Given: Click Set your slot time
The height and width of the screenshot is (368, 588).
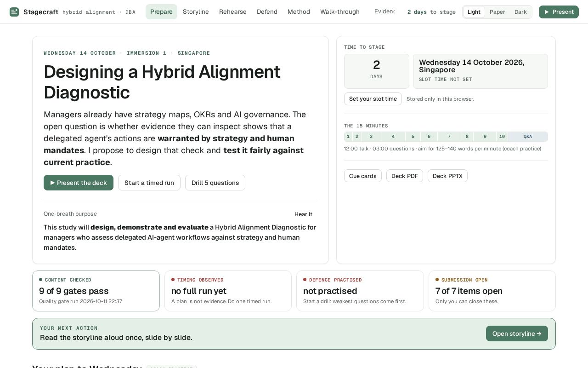Looking at the screenshot, I should (373, 99).
